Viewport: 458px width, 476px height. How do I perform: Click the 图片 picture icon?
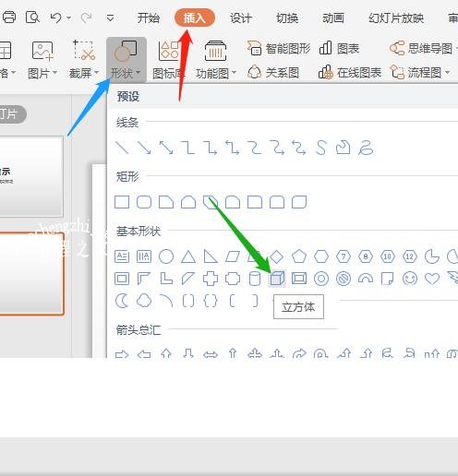click(x=42, y=50)
